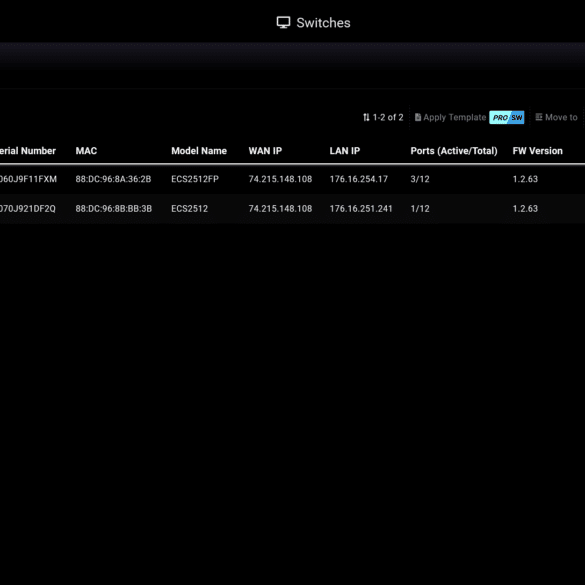The height and width of the screenshot is (585, 585).
Task: Sort by LAN IP column header
Action: pyautogui.click(x=345, y=151)
